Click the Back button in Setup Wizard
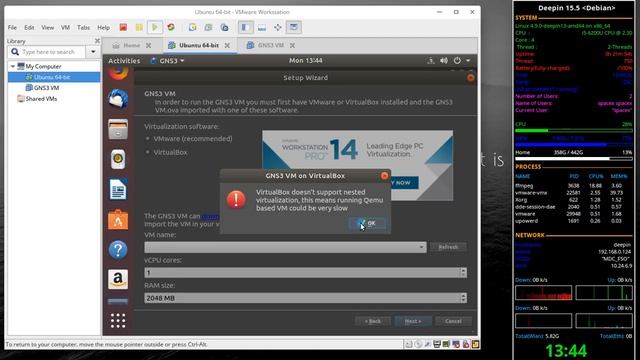This screenshot has height=360, width=640. click(373, 321)
